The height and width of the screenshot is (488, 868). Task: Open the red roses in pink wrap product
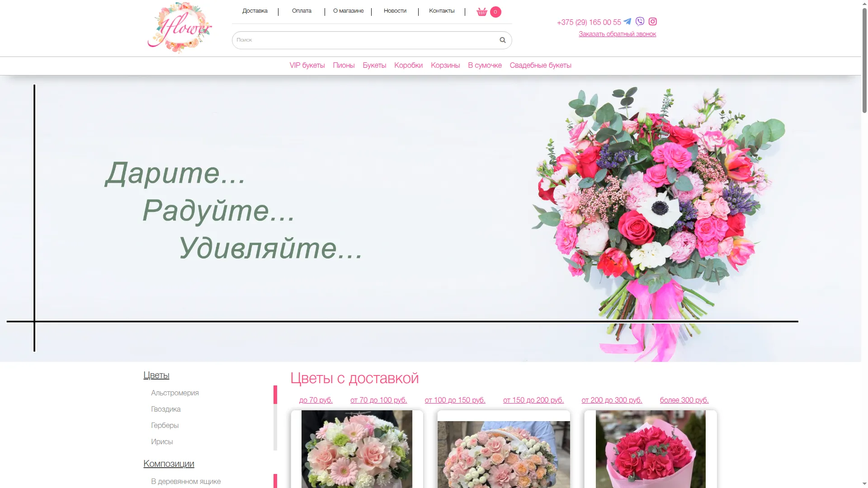pyautogui.click(x=651, y=449)
